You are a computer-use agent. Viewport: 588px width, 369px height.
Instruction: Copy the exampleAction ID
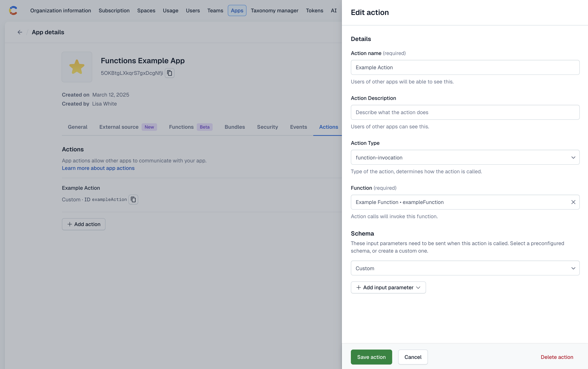[x=133, y=199]
